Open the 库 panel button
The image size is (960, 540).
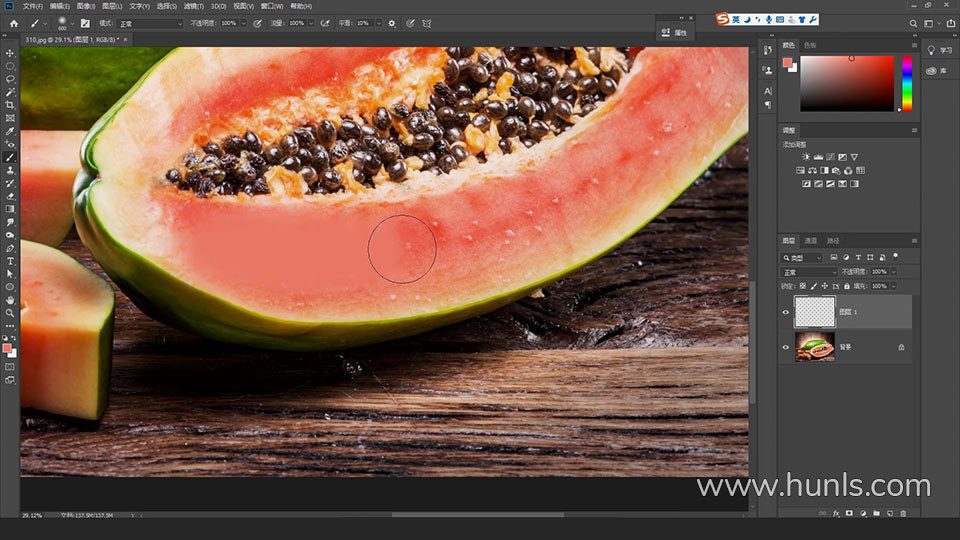point(937,71)
